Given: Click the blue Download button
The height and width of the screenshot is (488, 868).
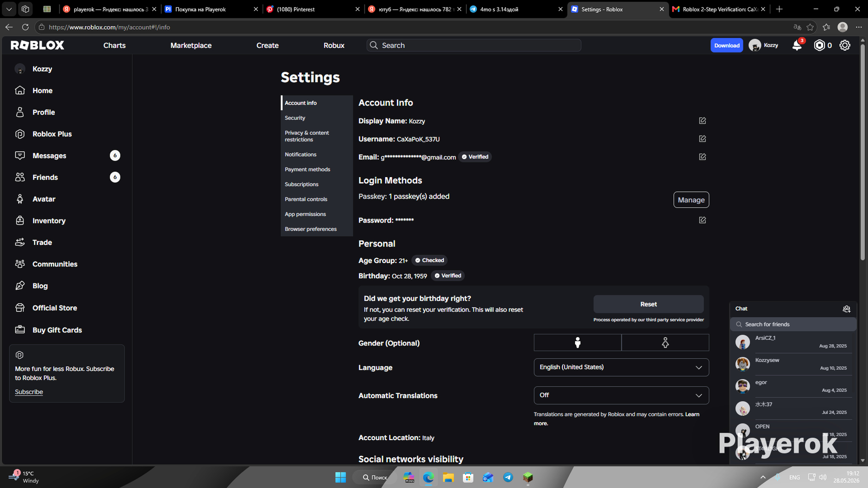Looking at the screenshot, I should pyautogui.click(x=727, y=45).
